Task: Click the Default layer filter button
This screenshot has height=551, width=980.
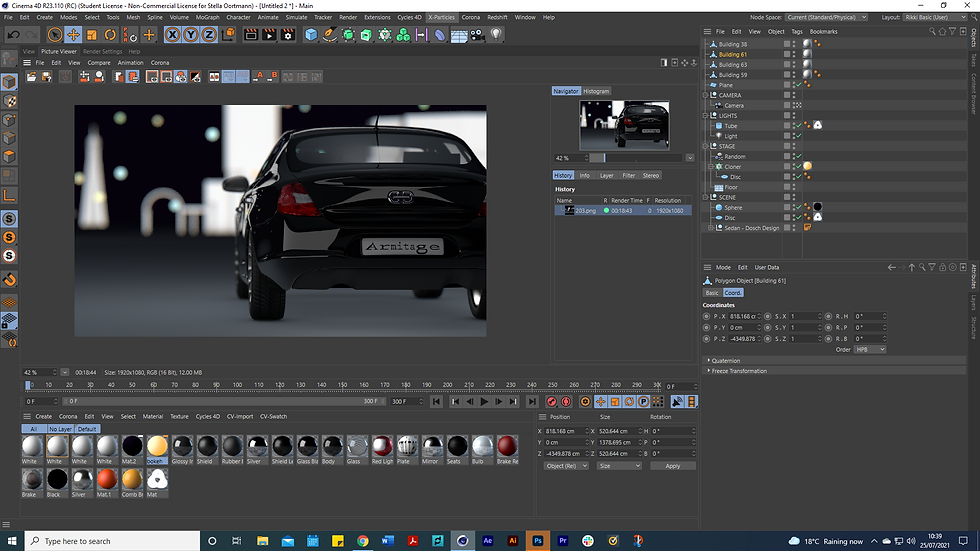Action: click(87, 429)
